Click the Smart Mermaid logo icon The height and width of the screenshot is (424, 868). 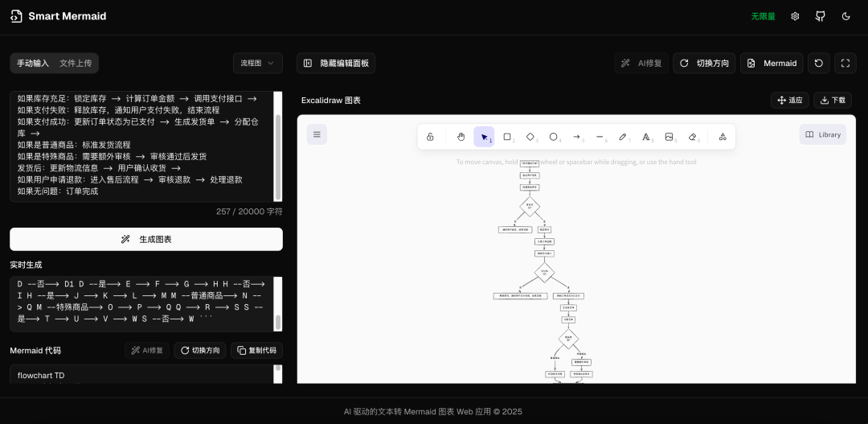point(17,16)
